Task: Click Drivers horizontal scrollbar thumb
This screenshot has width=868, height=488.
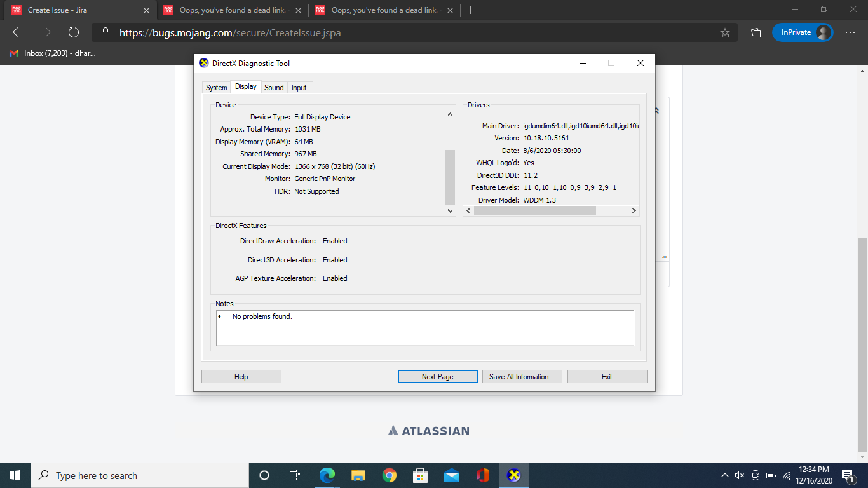Action: (535, 210)
